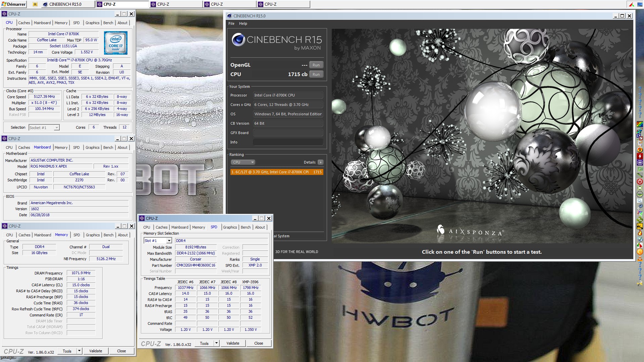Open Graphics tab in SPD CPU-Z window
The image size is (644, 362).
(x=230, y=227)
